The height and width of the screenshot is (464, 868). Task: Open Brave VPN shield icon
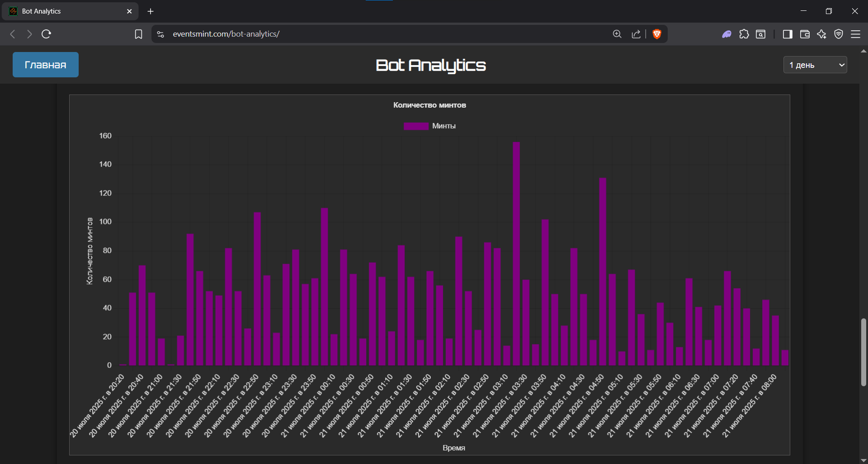(x=839, y=34)
